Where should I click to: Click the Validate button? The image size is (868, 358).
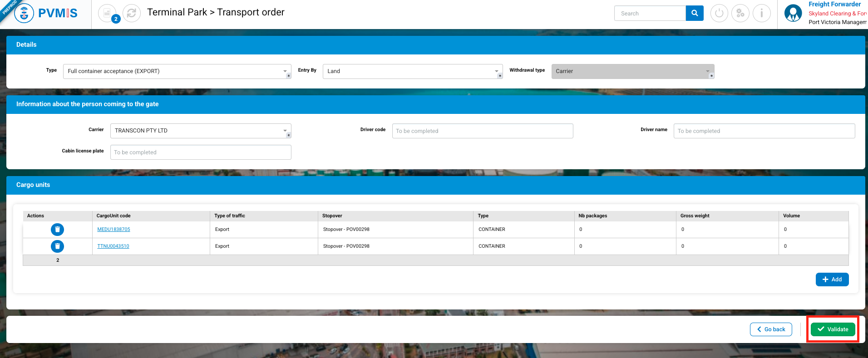[x=833, y=329]
